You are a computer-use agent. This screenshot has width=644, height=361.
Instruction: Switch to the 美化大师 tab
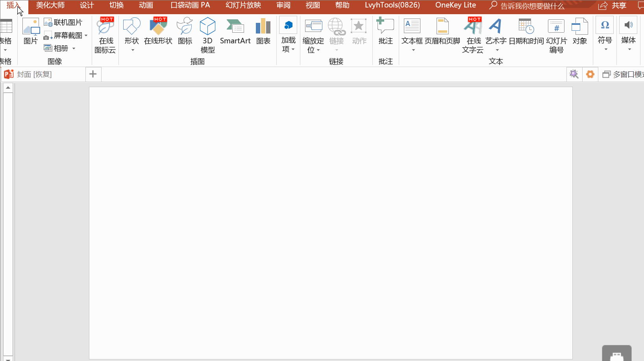50,6
